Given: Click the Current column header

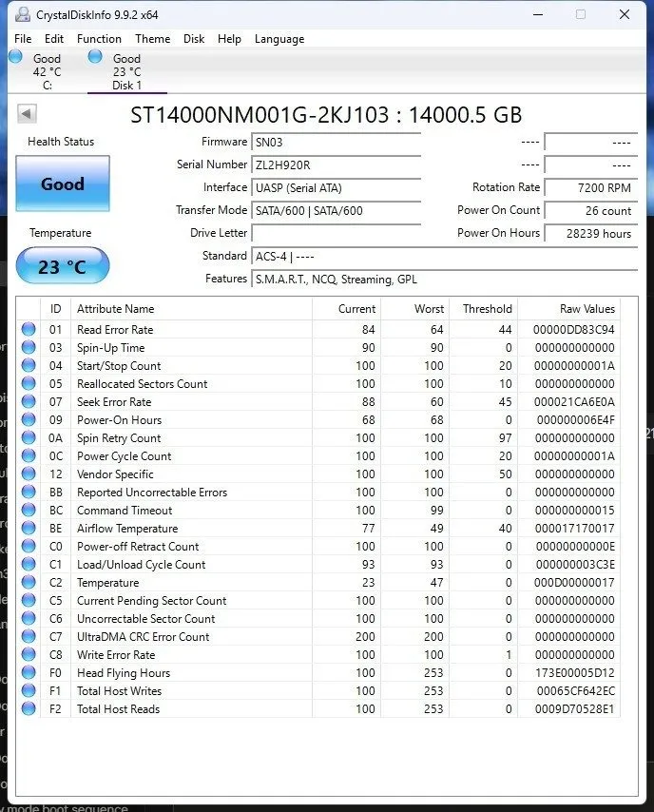Looking at the screenshot, I should point(346,309).
